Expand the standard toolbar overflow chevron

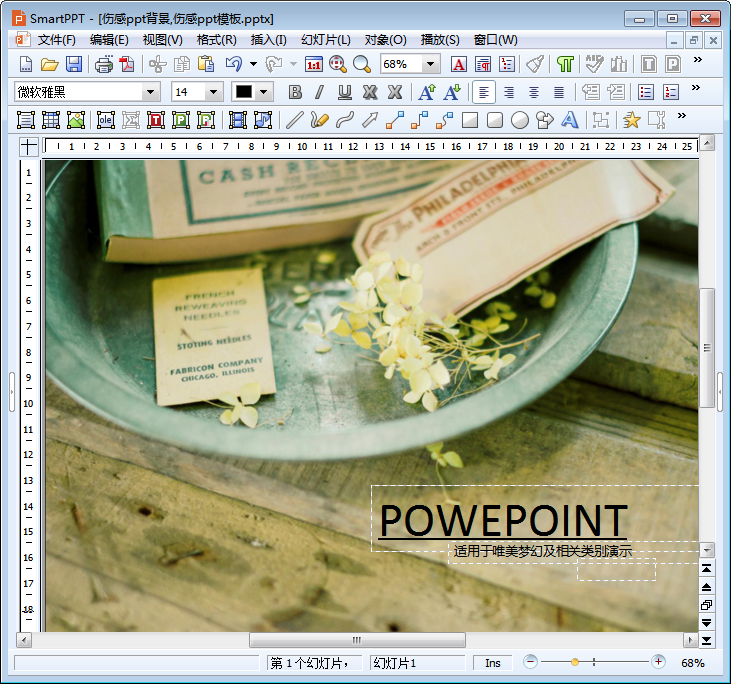pyautogui.click(x=697, y=59)
